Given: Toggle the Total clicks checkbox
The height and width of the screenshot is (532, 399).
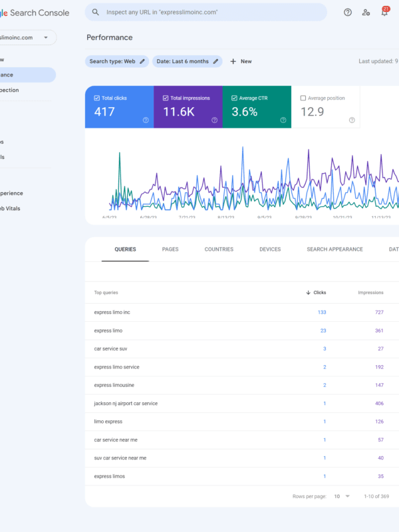Looking at the screenshot, I should pyautogui.click(x=96, y=98).
